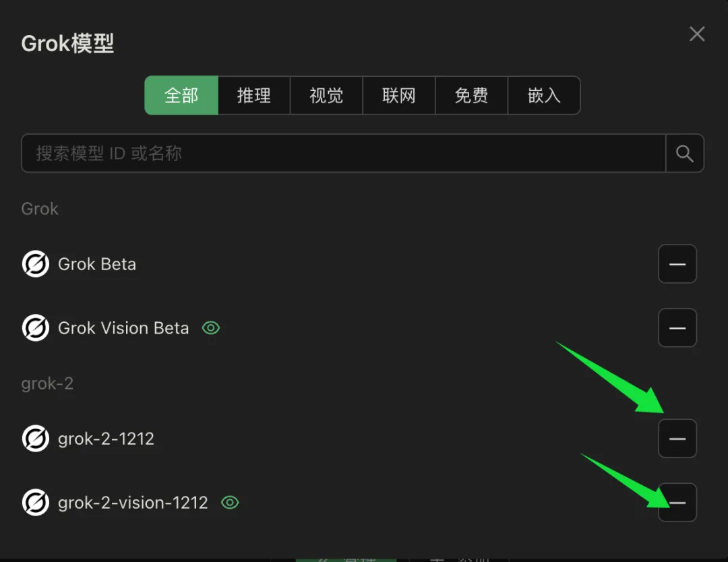Screen dimensions: 728x562
Task: Switch to the 视觉 tab
Action: coord(326,96)
